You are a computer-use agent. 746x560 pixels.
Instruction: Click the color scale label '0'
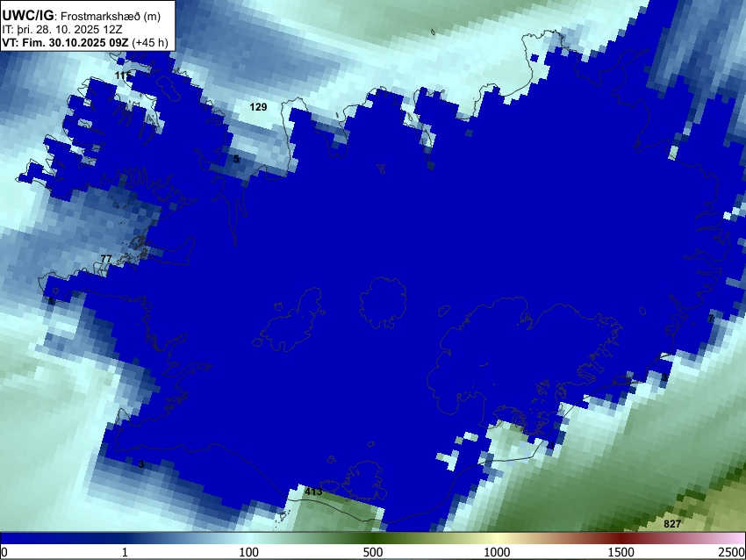tap(4, 552)
